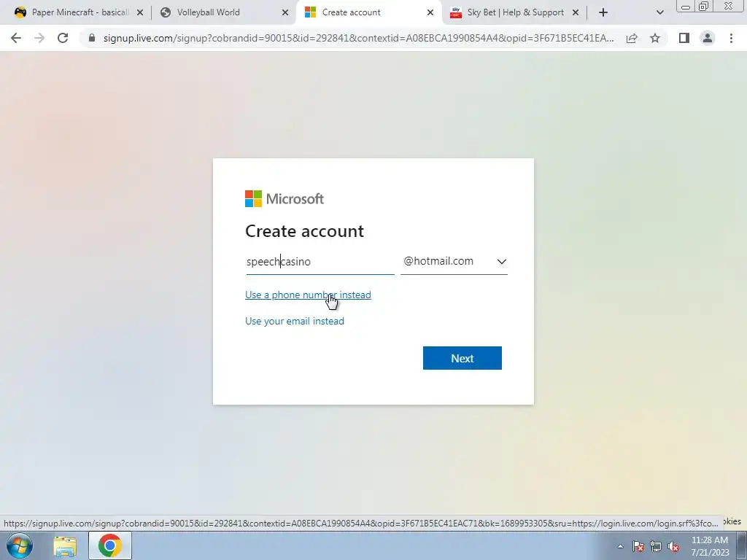Open the Chrome profile menu
The image size is (747, 560).
pyautogui.click(x=708, y=38)
